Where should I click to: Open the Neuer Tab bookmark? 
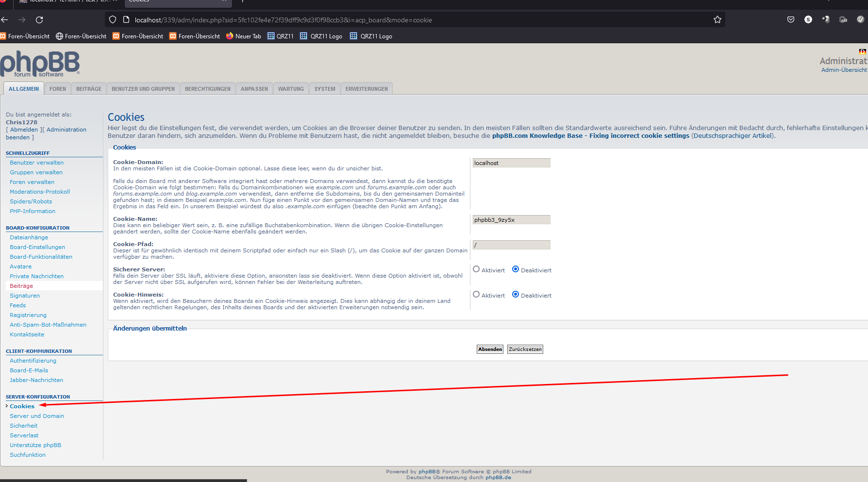click(243, 36)
